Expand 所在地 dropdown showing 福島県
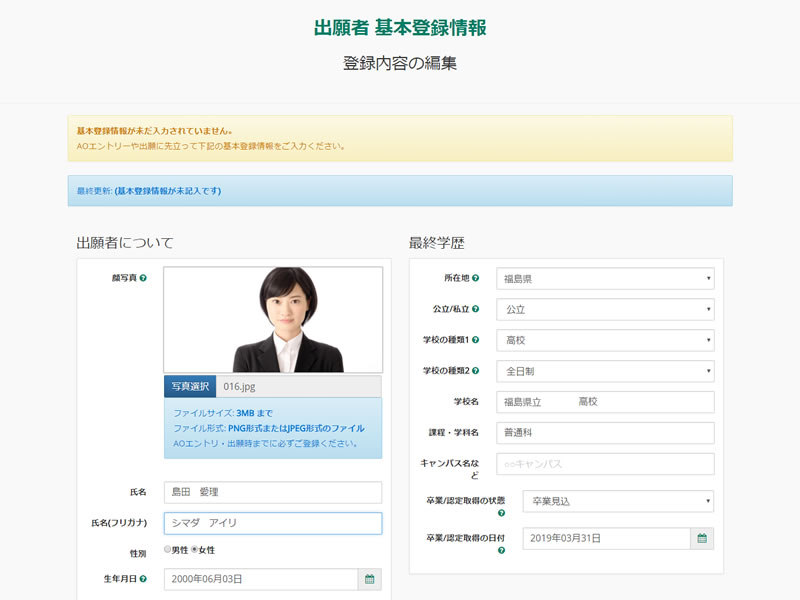This screenshot has width=800, height=600. click(605, 278)
